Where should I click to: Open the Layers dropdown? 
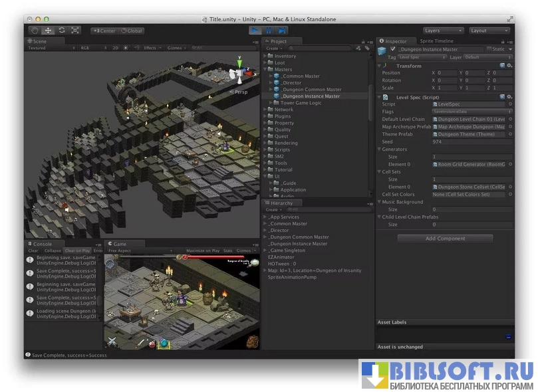[x=443, y=31]
